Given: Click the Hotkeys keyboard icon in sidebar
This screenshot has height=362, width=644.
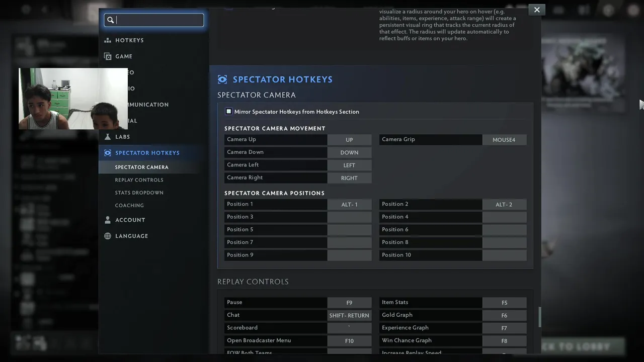Looking at the screenshot, I should (108, 40).
